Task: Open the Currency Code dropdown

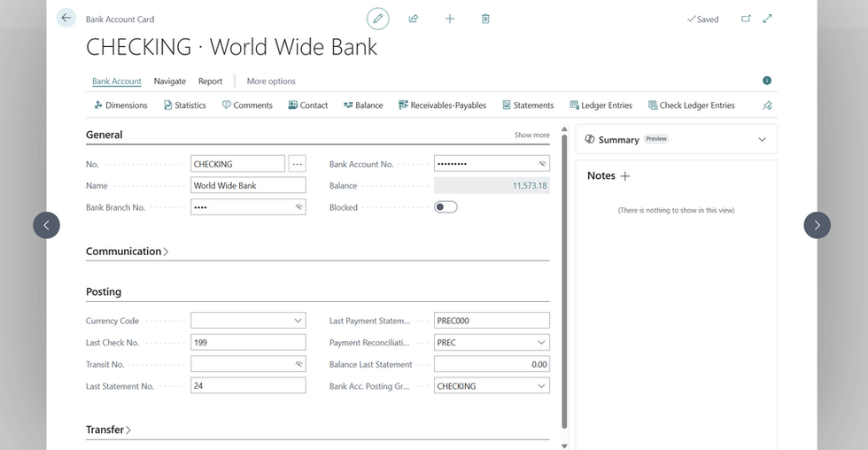Action: (x=298, y=321)
